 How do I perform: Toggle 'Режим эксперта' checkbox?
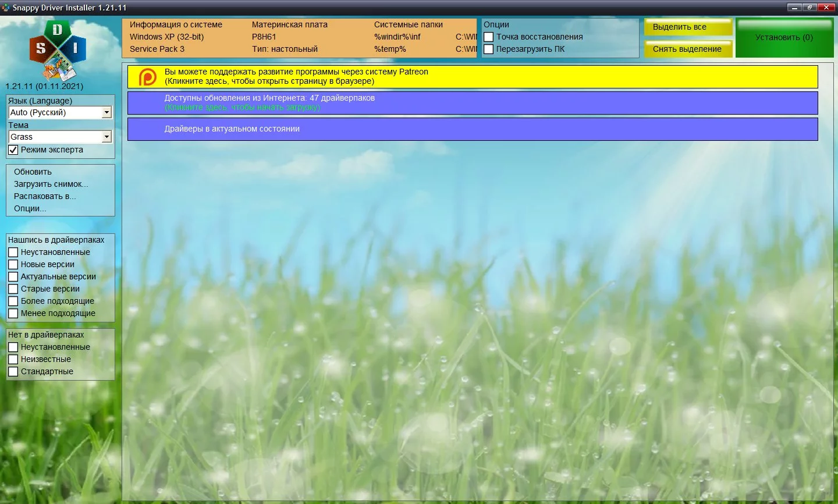coord(13,150)
